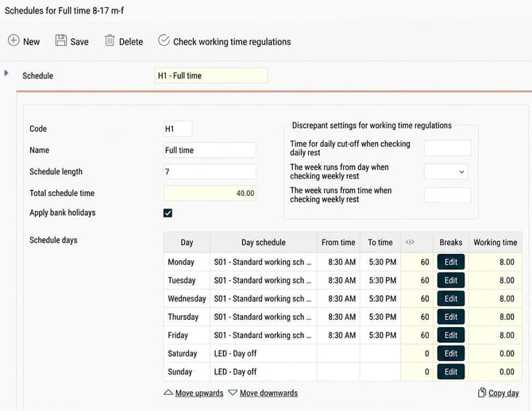Viewport: 532px width, 411px height.
Task: Click the Breaks column header
Action: click(x=451, y=242)
